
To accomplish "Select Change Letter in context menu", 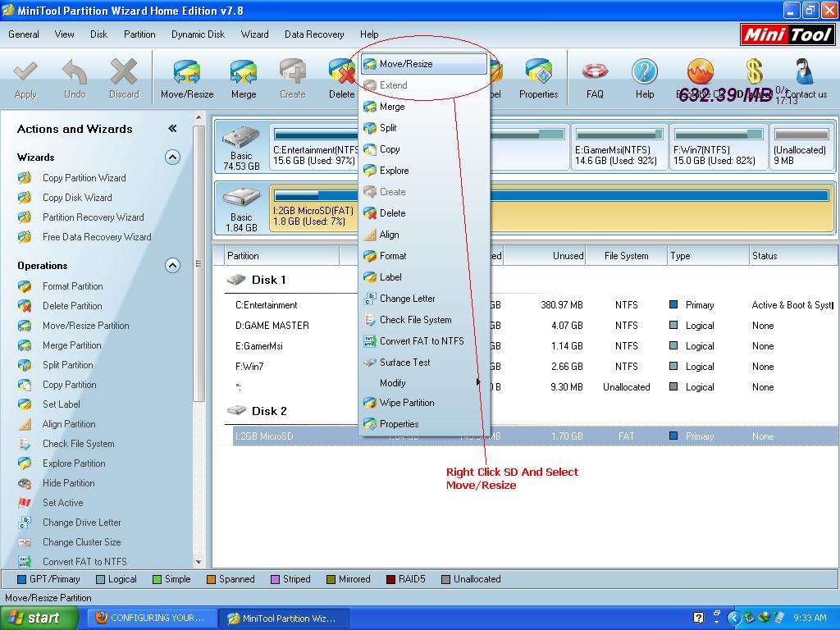I will (424, 299).
